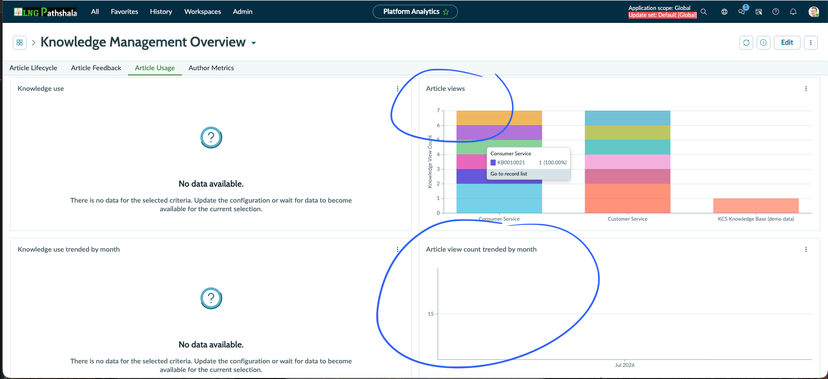Switch to the Article Lifecycle tab
The height and width of the screenshot is (379, 828).
[33, 68]
